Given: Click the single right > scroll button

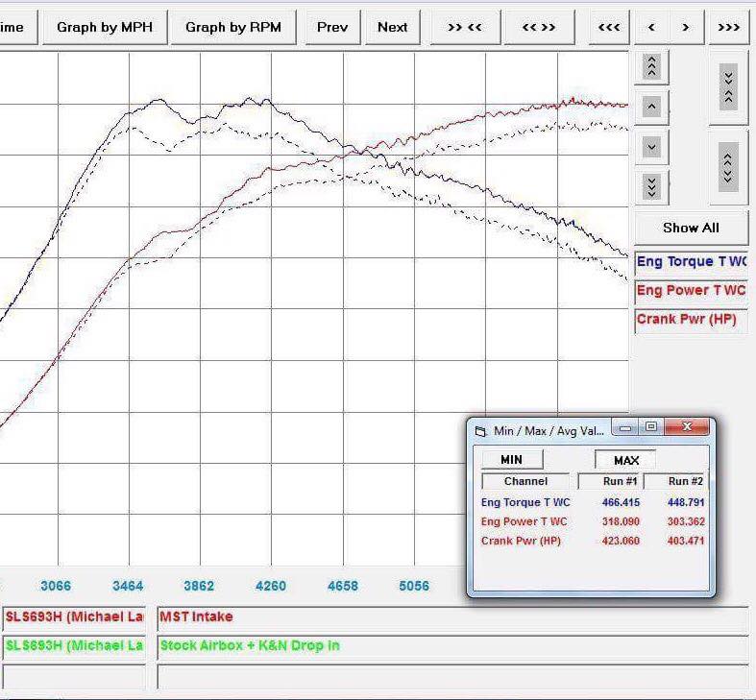Looking at the screenshot, I should click(686, 28).
